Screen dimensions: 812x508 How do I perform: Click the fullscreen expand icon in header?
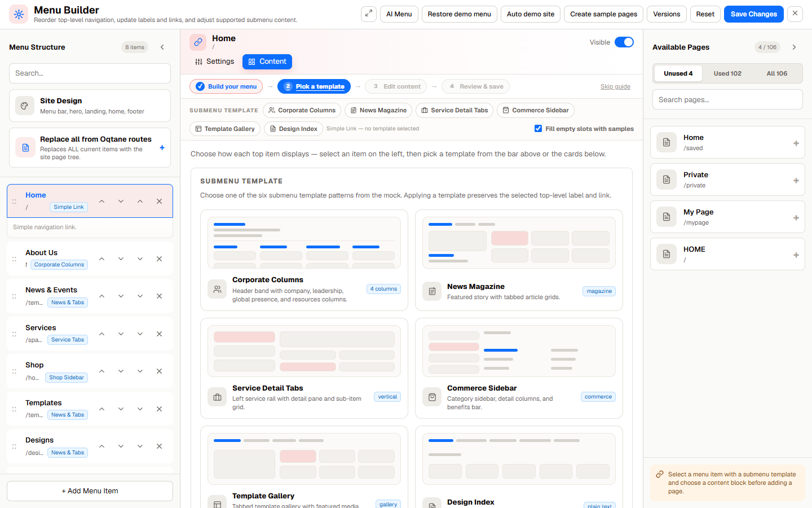pos(369,14)
